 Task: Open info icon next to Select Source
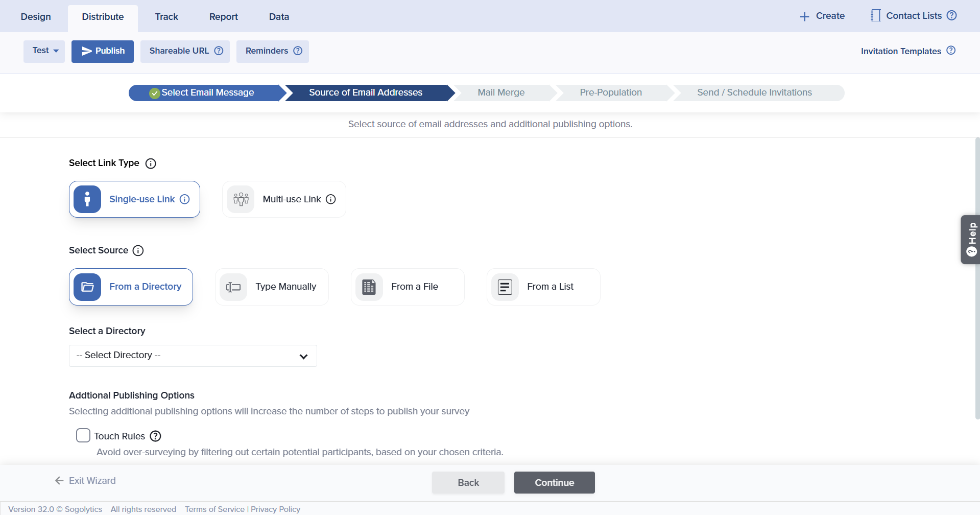pos(138,251)
